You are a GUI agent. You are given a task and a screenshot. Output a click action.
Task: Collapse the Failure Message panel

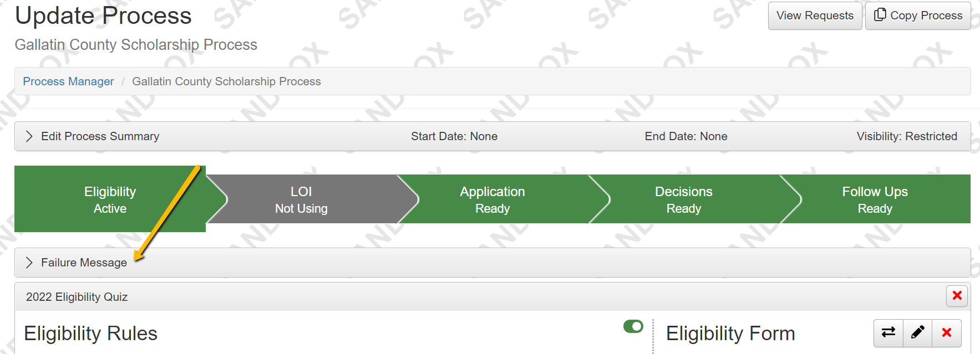pyautogui.click(x=84, y=262)
